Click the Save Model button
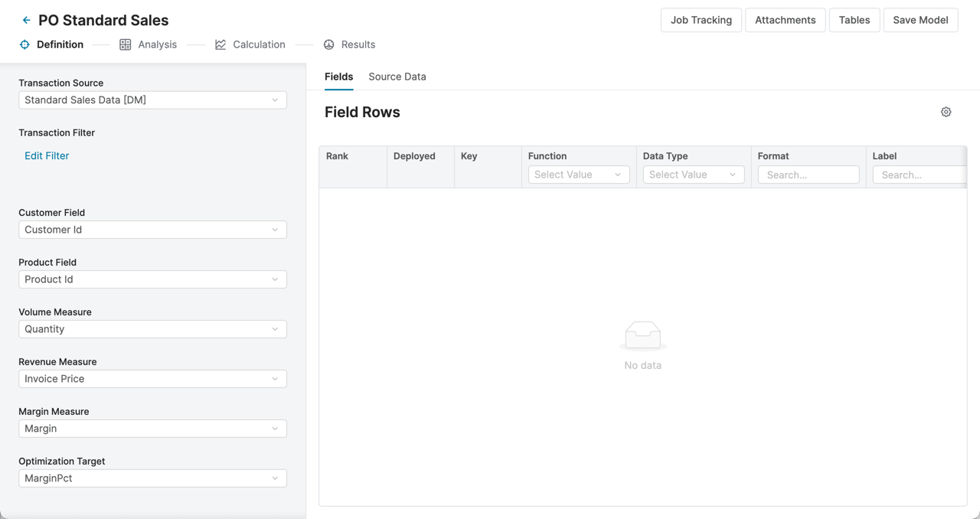Screen dimensions: 980x519 [x=920, y=20]
